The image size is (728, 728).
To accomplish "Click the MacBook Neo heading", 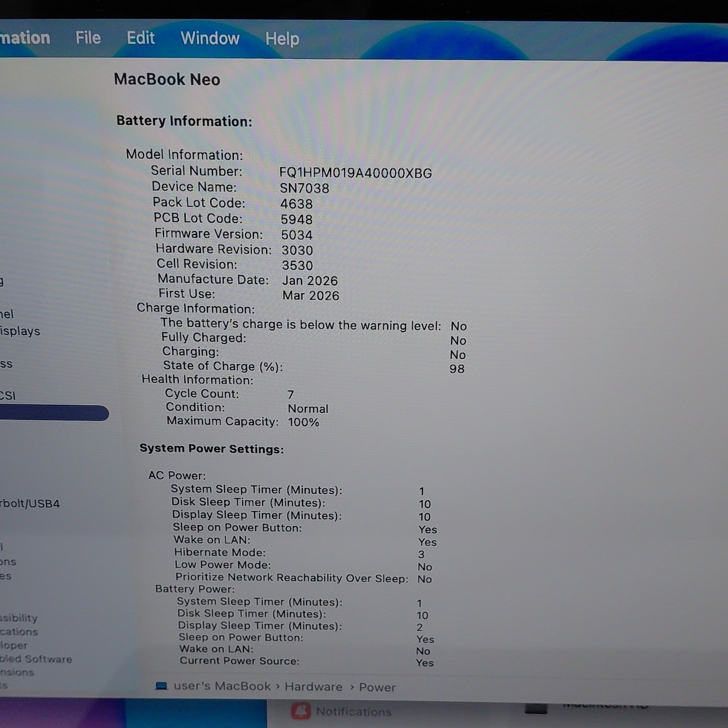I will (167, 79).
